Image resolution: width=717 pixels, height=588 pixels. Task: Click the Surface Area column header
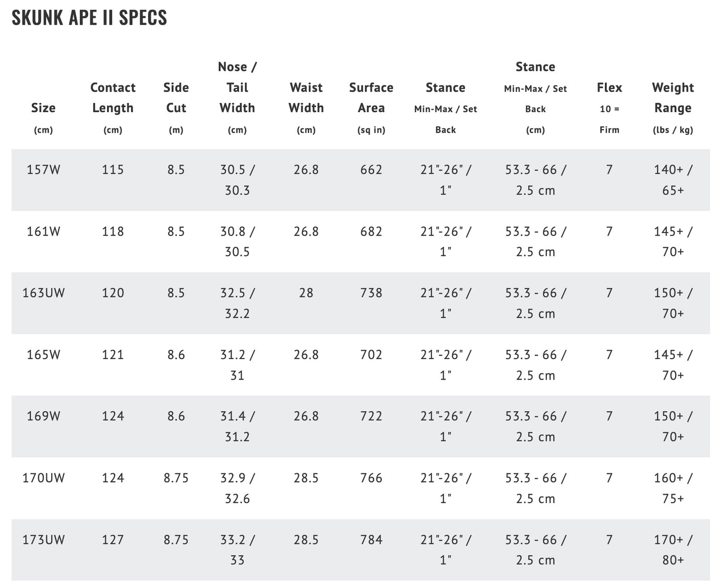(371, 108)
